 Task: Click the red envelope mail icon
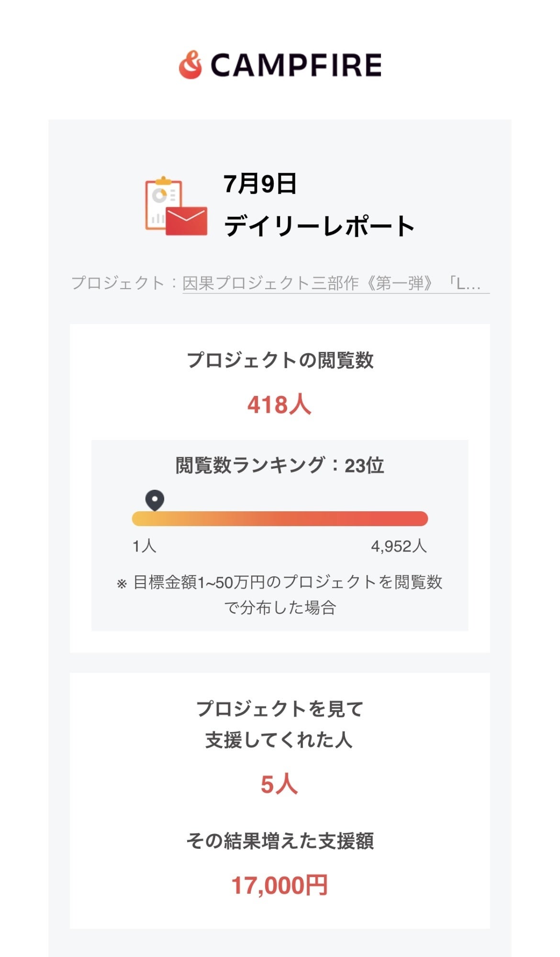coord(187,221)
